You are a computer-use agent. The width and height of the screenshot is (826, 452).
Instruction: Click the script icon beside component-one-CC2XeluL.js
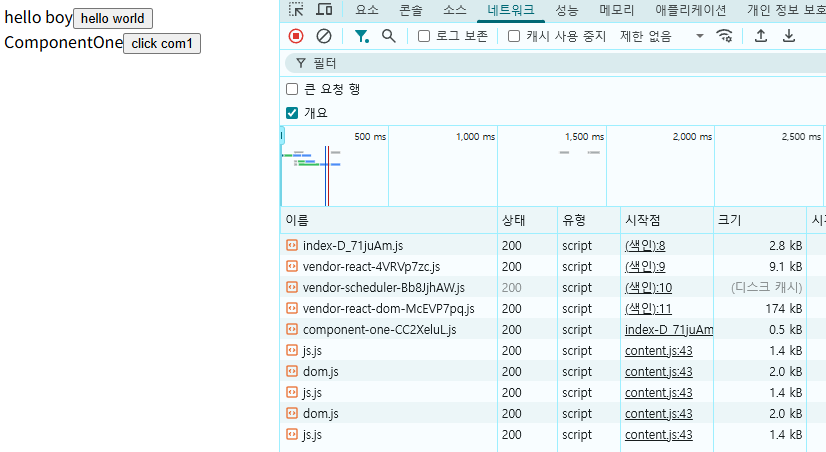tap(292, 329)
